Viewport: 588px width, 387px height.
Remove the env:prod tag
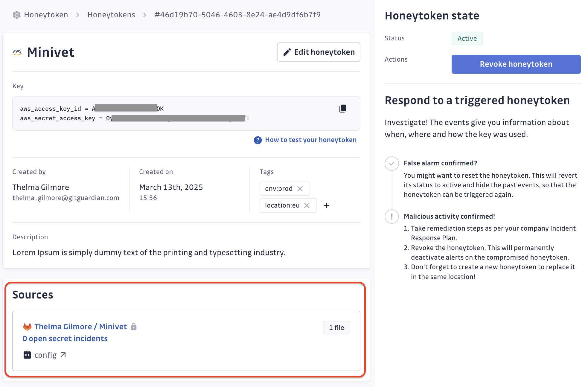click(x=300, y=189)
